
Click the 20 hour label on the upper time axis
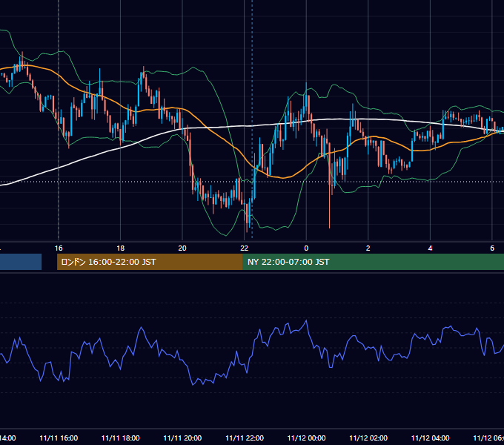coord(182,248)
